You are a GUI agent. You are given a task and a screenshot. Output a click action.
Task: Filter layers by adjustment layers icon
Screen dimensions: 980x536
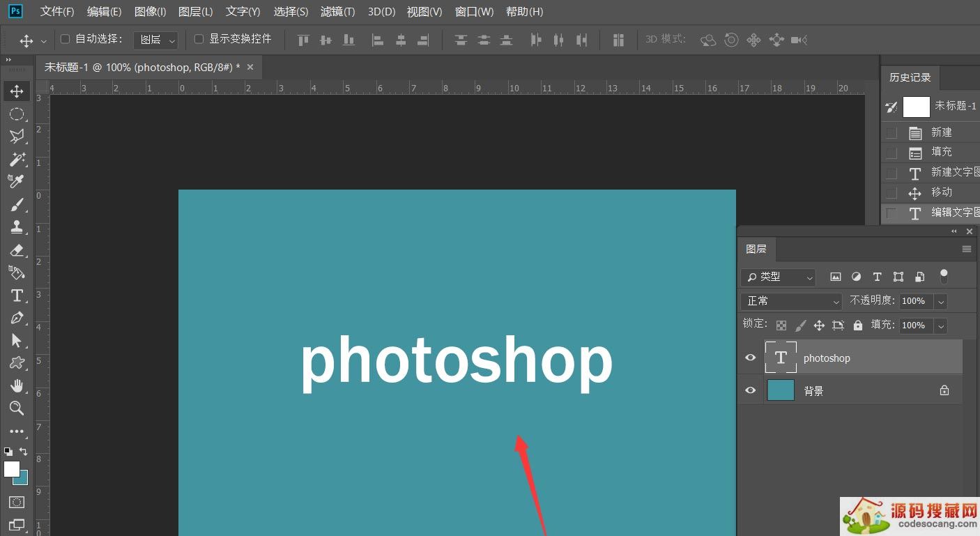[x=857, y=277]
